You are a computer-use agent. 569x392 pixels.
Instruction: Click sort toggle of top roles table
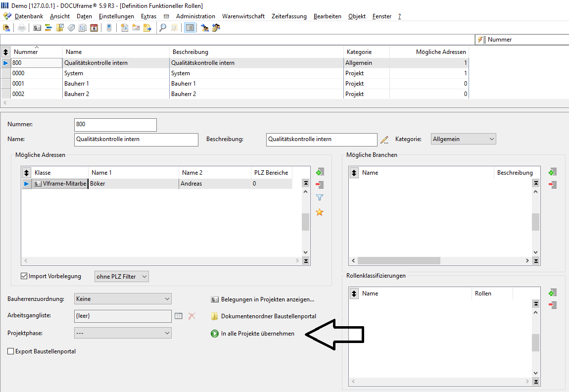[6, 52]
